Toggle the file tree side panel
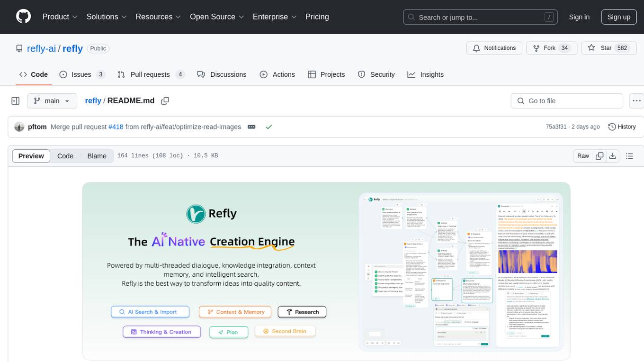This screenshot has height=362, width=644. click(x=16, y=101)
